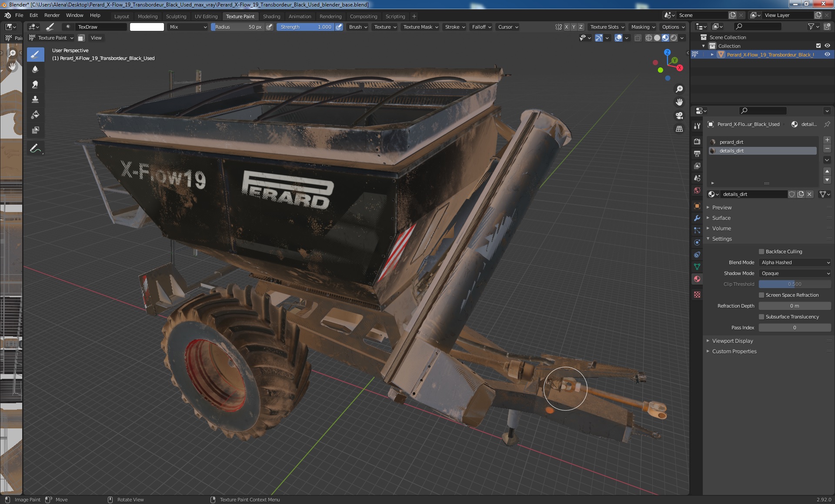Image resolution: width=835 pixels, height=504 pixels.
Task: Open the File menu
Action: (19, 15)
